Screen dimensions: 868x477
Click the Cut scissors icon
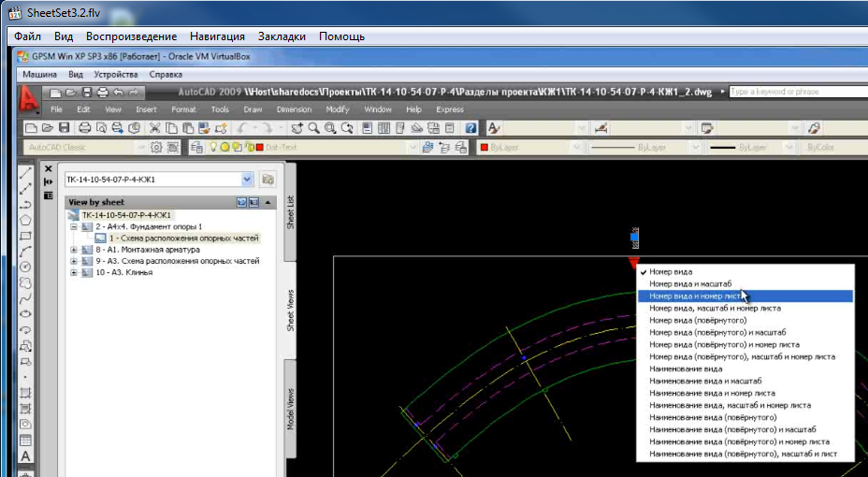click(x=155, y=128)
